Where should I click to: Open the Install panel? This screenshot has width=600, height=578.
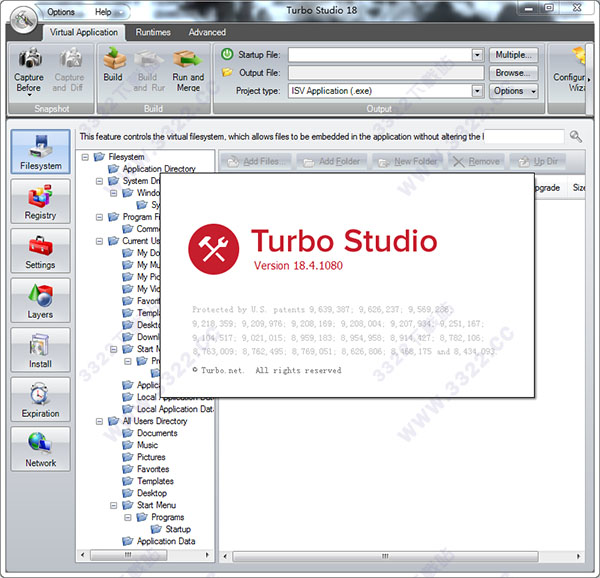(41, 350)
